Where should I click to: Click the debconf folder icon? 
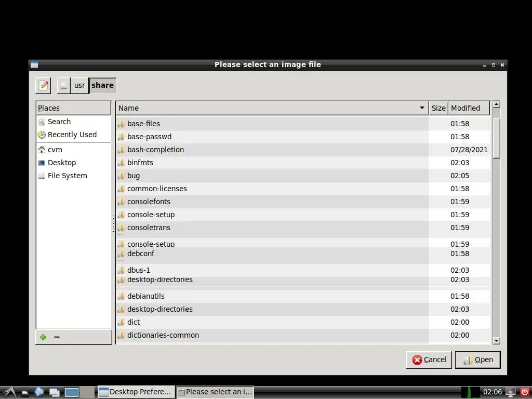tap(121, 254)
